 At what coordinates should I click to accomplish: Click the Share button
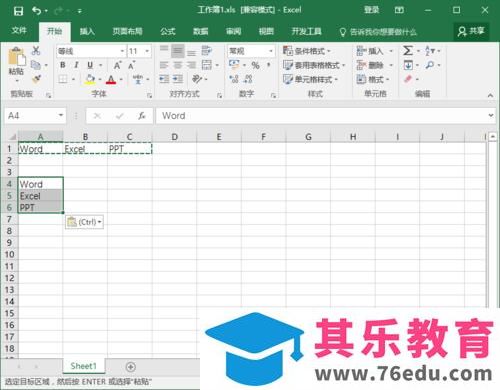471,32
